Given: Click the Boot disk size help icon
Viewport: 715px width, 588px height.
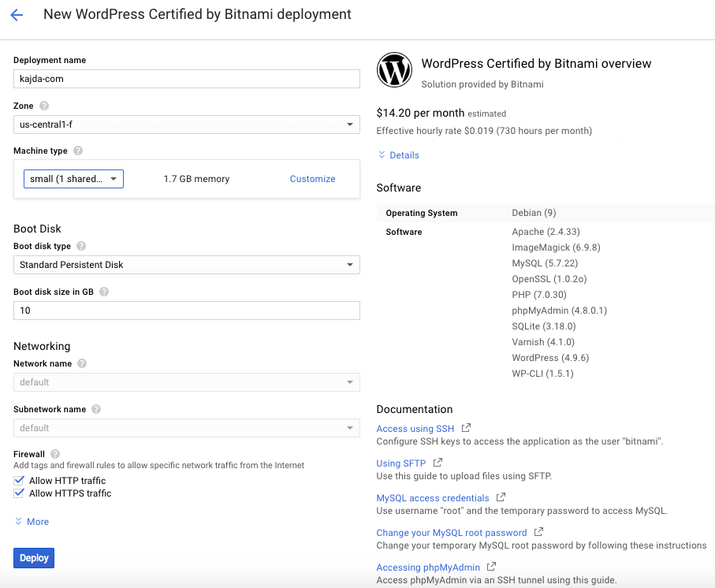Looking at the screenshot, I should coord(104,292).
